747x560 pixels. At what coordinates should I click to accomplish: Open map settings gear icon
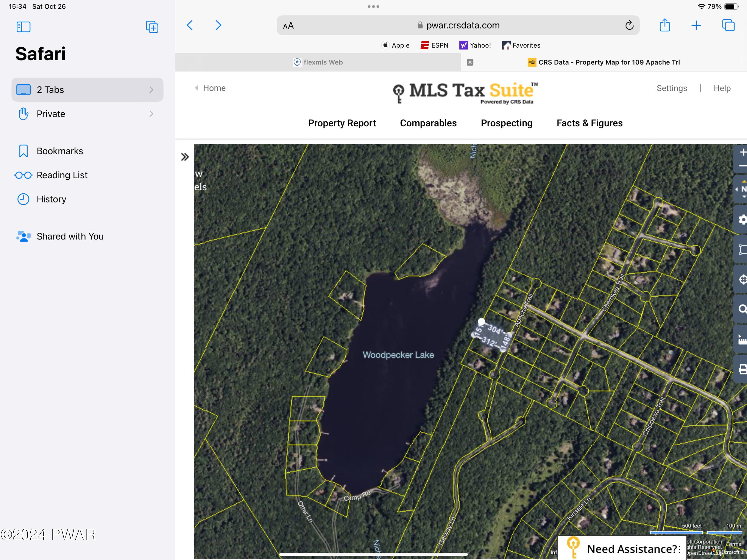[x=742, y=219]
